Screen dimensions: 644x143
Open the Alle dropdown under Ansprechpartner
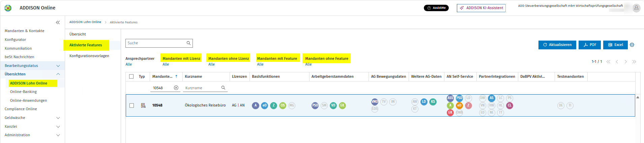(129, 64)
